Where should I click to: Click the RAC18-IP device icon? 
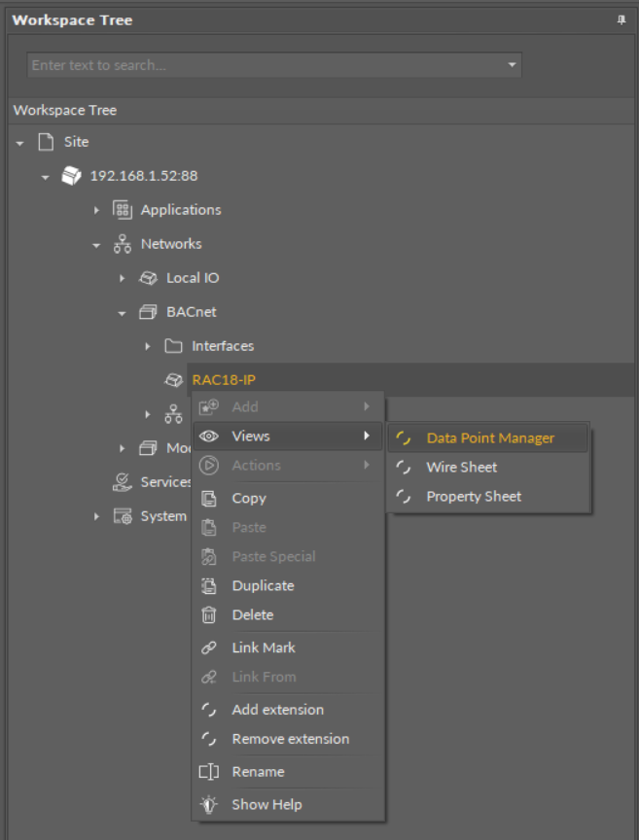click(x=173, y=380)
